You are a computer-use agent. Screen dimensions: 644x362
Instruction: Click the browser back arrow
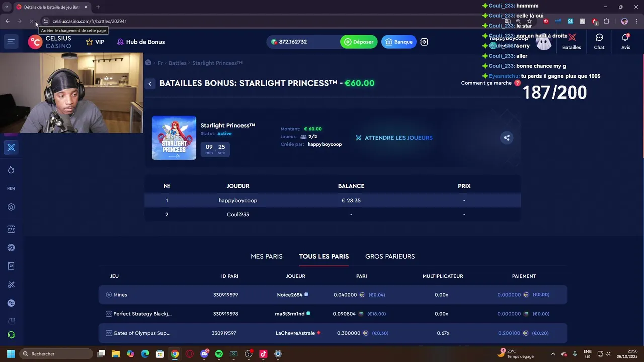(7, 21)
